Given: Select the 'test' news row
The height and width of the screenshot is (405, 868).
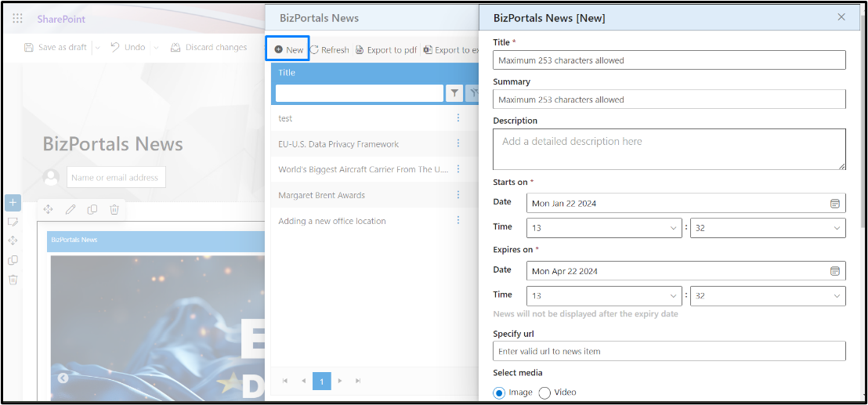Looking at the screenshot, I should tap(374, 118).
